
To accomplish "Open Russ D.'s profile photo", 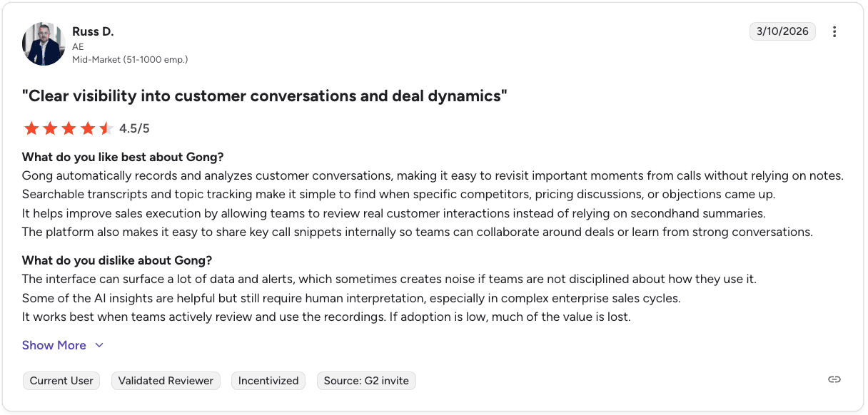I will 44,44.
